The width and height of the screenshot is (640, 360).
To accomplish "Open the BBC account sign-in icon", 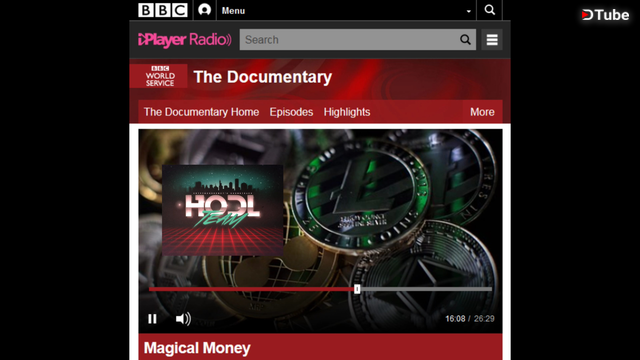I will (x=204, y=10).
